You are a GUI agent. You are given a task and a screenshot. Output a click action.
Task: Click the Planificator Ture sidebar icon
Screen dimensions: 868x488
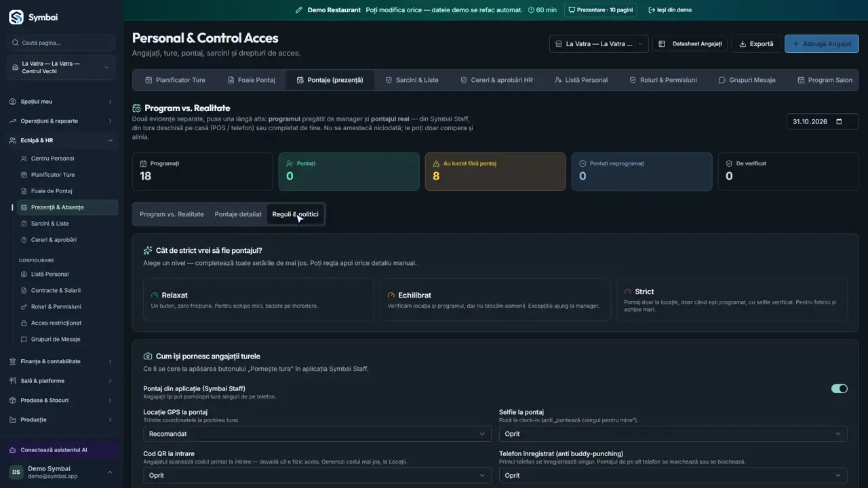pos(24,175)
